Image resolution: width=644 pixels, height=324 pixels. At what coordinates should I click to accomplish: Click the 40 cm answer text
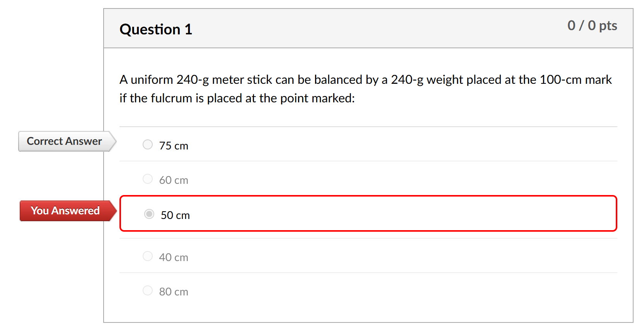tap(174, 257)
